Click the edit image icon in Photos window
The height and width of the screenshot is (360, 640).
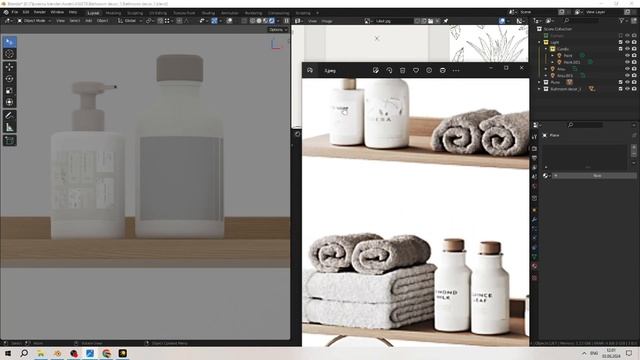pyautogui.click(x=376, y=70)
